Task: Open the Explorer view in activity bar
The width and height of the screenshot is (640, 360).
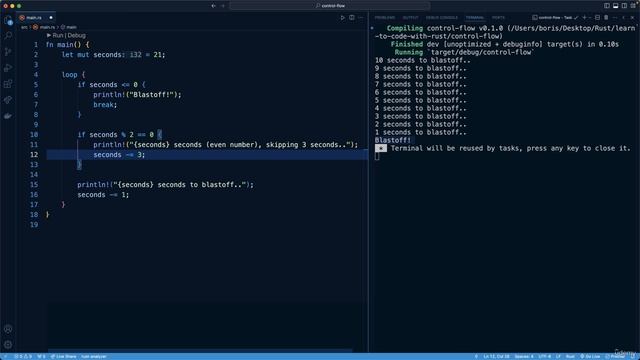Action: [x=8, y=20]
